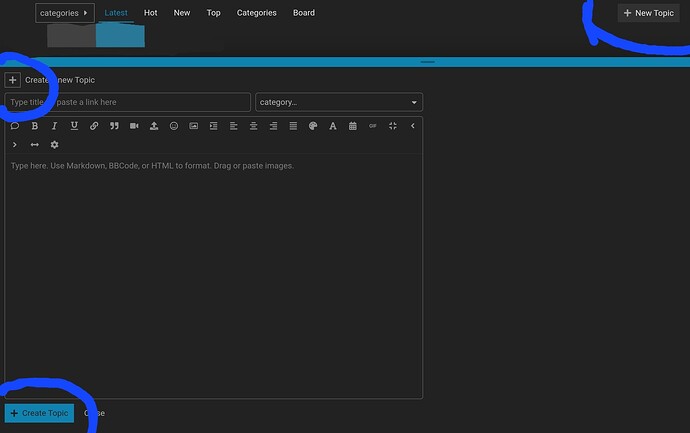Insert a date with the calendar icon

(x=352, y=126)
